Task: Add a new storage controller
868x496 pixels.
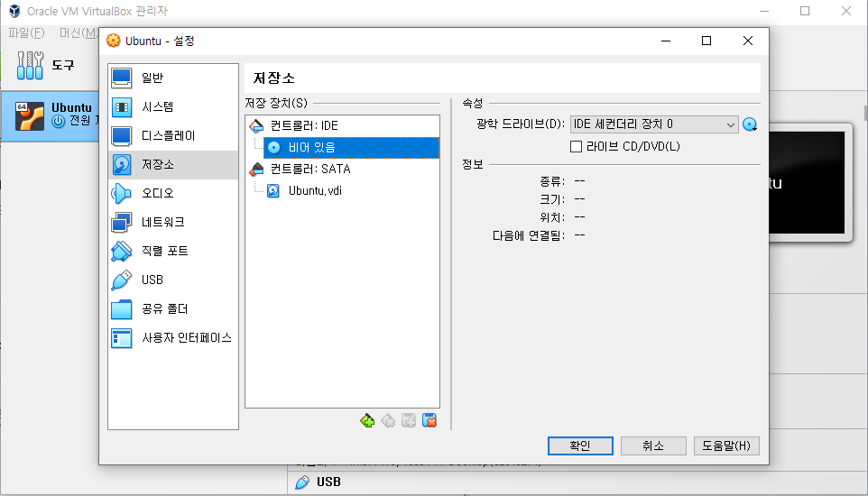Action: (x=367, y=421)
